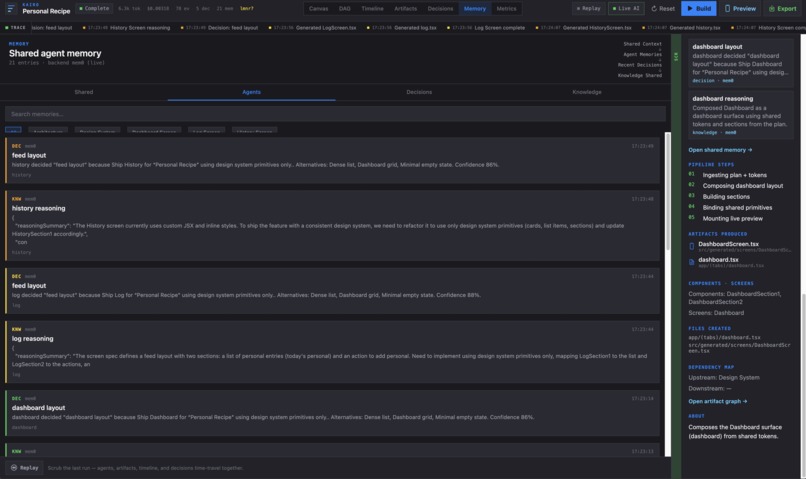Screen dimensions: 806x479
Task: Click the Search memories input field
Action: pos(335,114)
